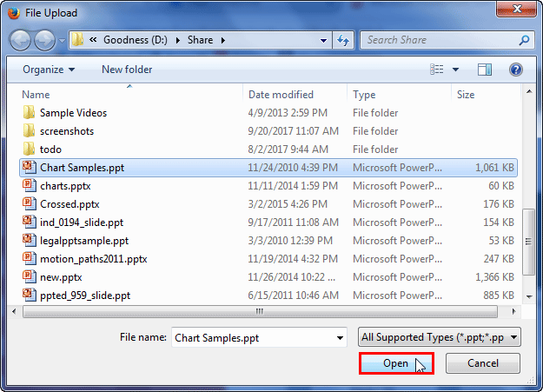
Task: Click the change view icon
Action: [x=437, y=70]
